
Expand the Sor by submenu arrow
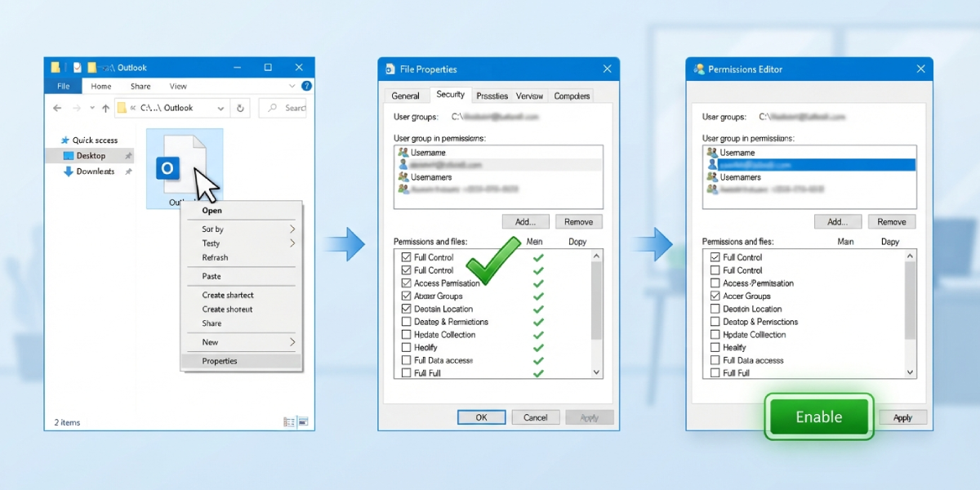(x=292, y=229)
